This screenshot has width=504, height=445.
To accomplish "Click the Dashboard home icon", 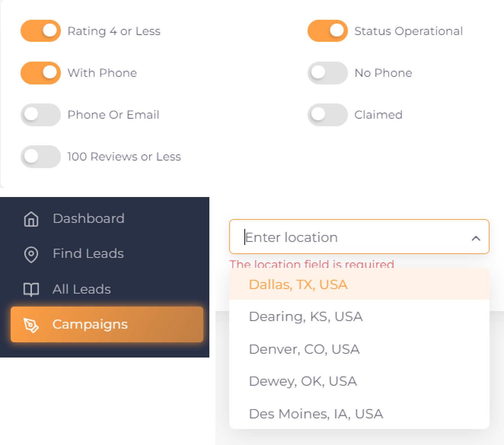I will (x=31, y=219).
